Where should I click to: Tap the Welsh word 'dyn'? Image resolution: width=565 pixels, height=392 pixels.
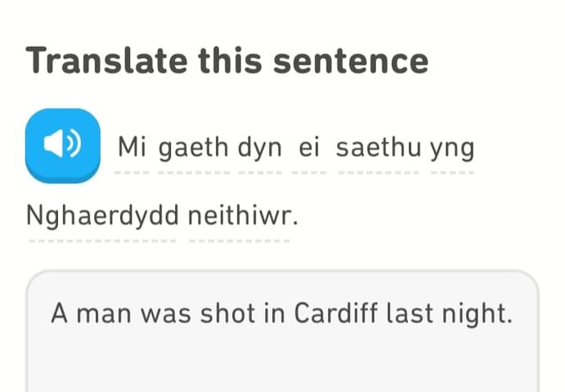click(260, 148)
